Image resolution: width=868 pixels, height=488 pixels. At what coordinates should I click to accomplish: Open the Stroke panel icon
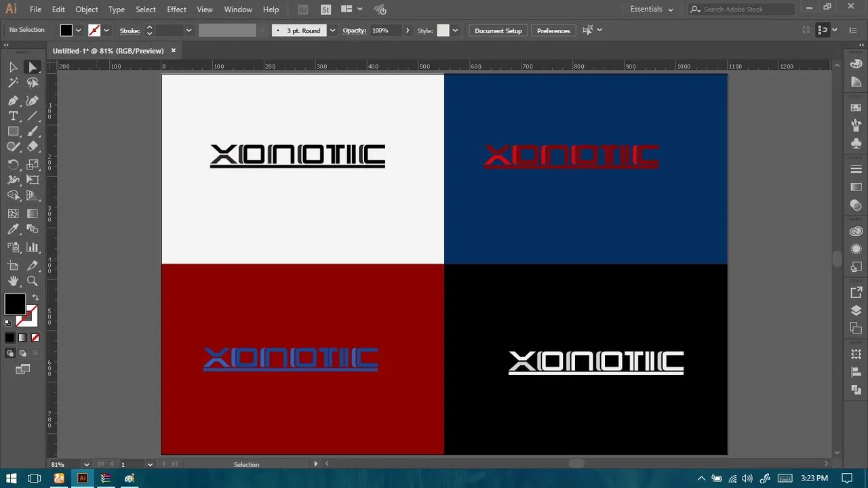coord(856,169)
